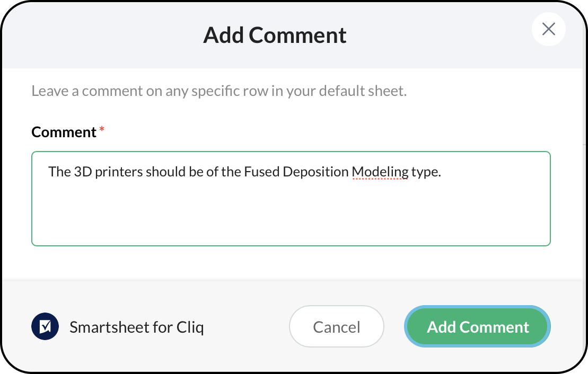Close the Add Comment dialog
The width and height of the screenshot is (588, 374).
548,29
